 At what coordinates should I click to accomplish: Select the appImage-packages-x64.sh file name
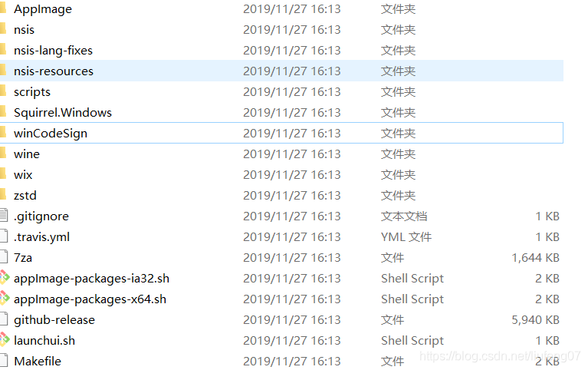pos(90,299)
